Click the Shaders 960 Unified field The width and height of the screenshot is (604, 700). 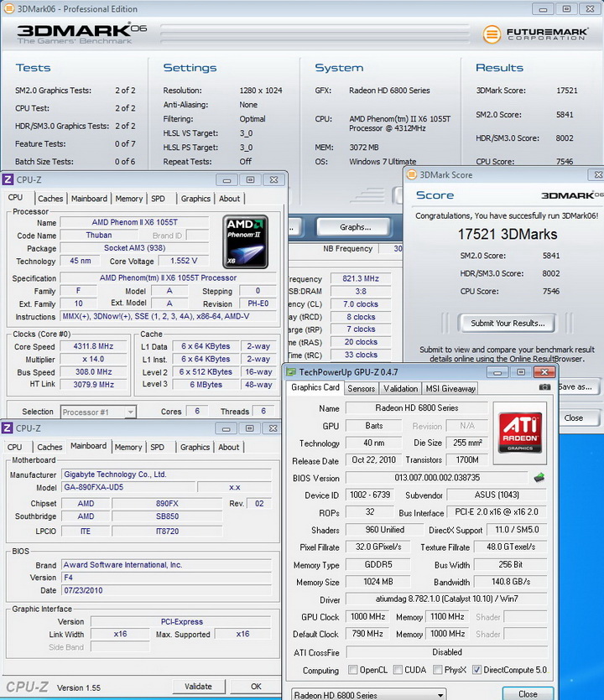[x=385, y=530]
